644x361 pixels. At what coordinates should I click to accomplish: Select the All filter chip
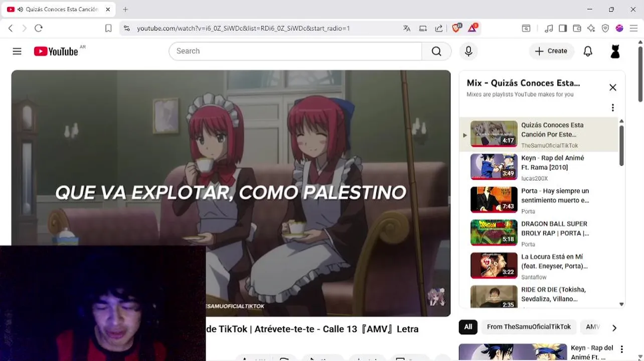pyautogui.click(x=468, y=327)
